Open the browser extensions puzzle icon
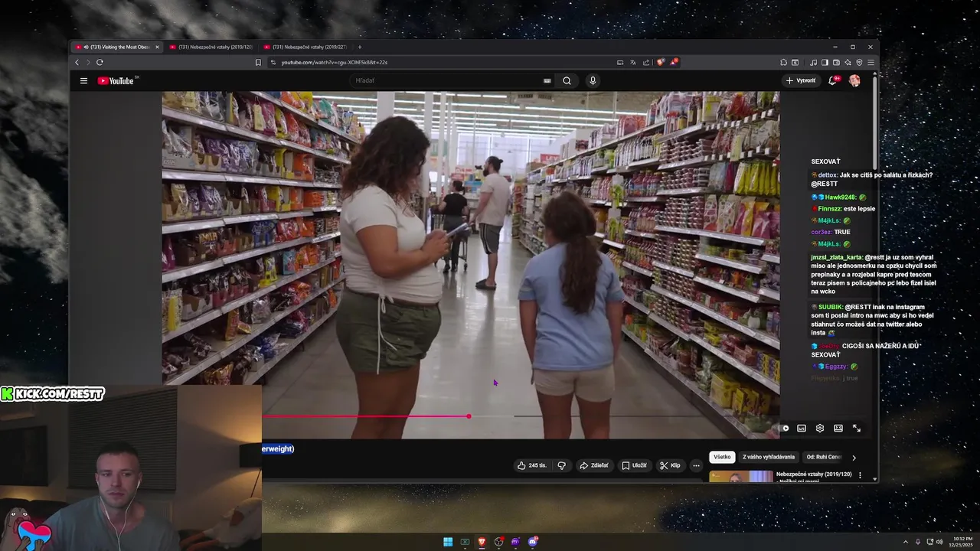Viewport: 980px width, 551px height. [x=783, y=62]
